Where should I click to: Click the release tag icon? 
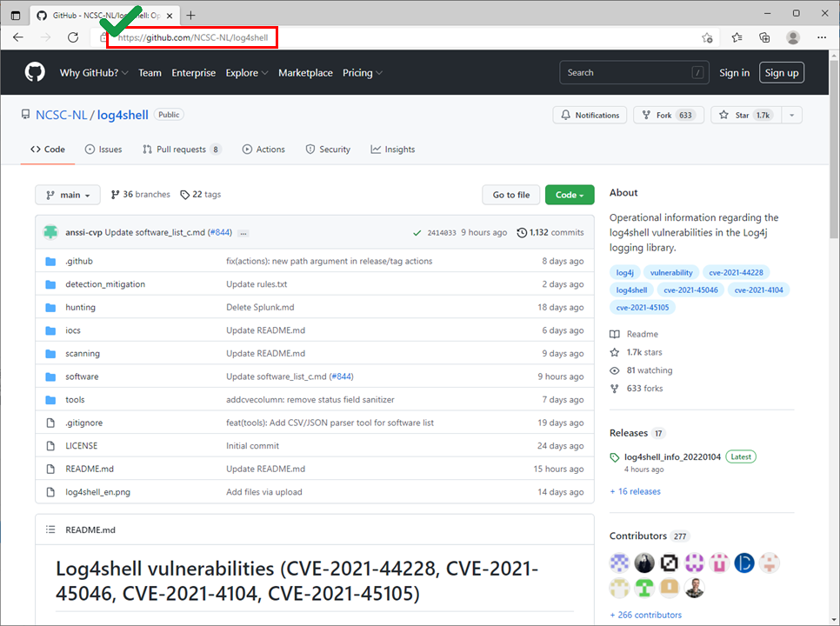click(615, 457)
